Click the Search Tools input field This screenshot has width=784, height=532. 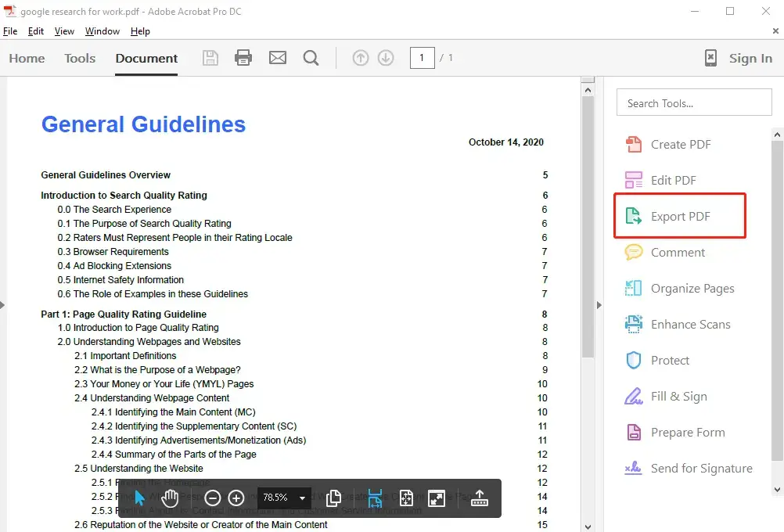point(694,102)
